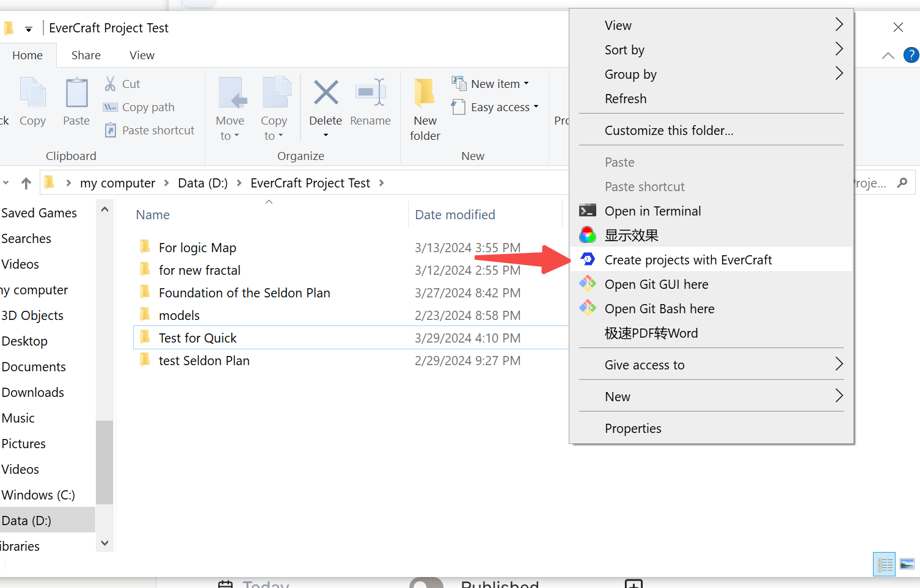
Task: Click the Copy to icon in the Organize group
Action: pos(276,93)
